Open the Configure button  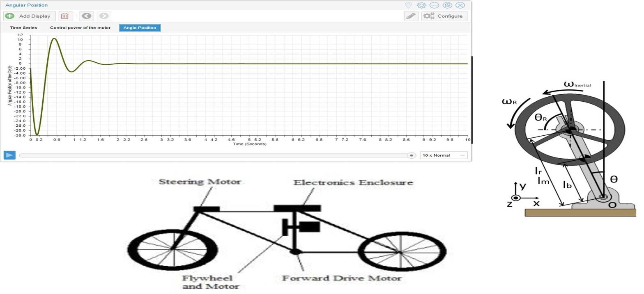(444, 16)
